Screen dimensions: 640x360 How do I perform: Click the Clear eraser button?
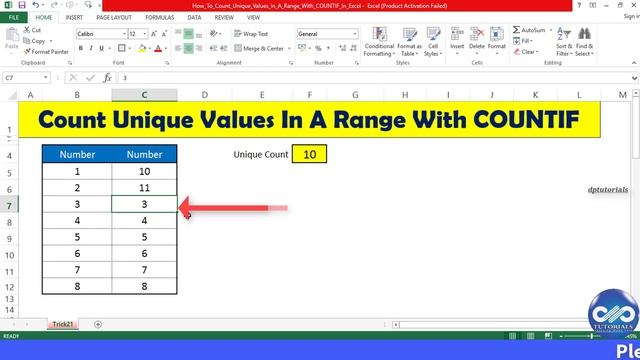526,52
